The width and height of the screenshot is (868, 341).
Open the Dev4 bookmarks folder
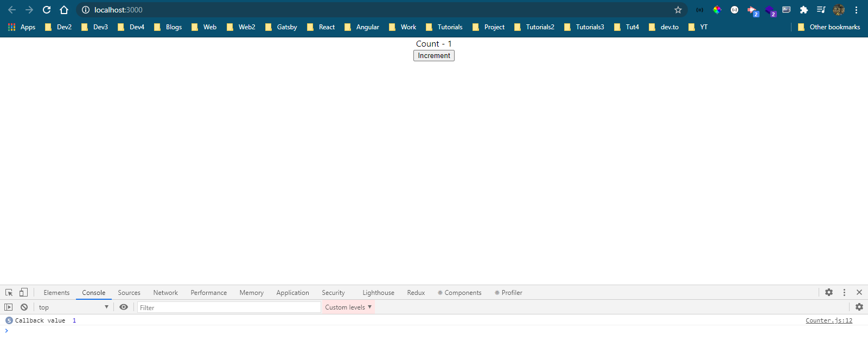131,27
